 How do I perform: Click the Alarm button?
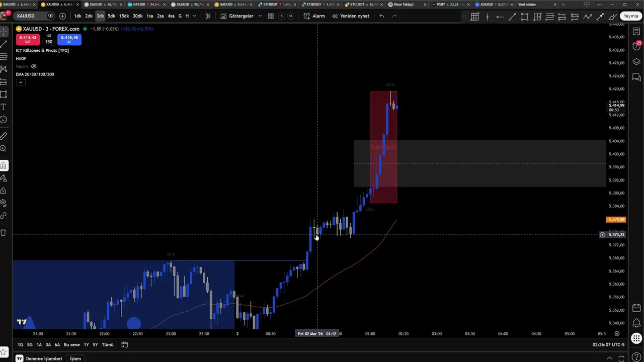click(314, 16)
